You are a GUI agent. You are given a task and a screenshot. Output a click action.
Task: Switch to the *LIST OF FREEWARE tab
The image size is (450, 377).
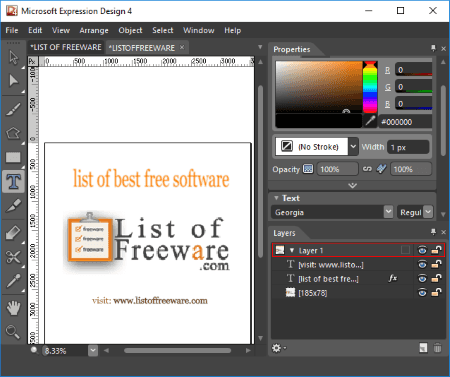[66, 47]
